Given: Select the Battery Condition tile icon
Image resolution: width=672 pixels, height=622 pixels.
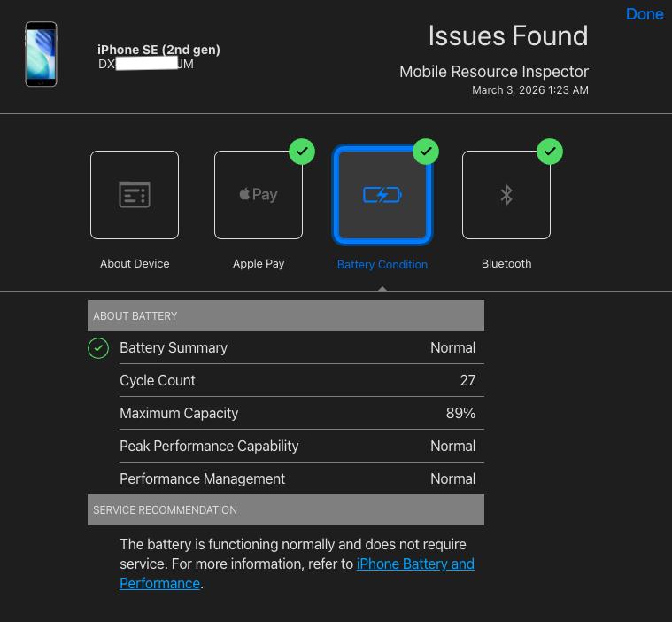Looking at the screenshot, I should 382,195.
